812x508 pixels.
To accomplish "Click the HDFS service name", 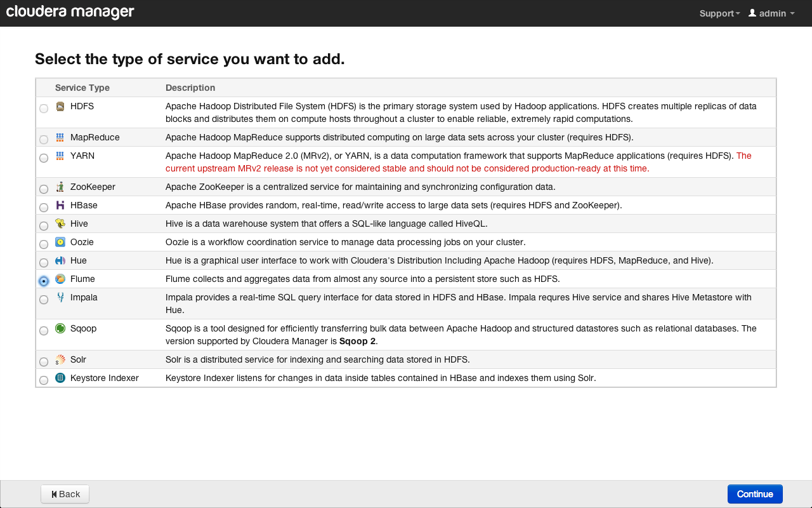I will (82, 106).
